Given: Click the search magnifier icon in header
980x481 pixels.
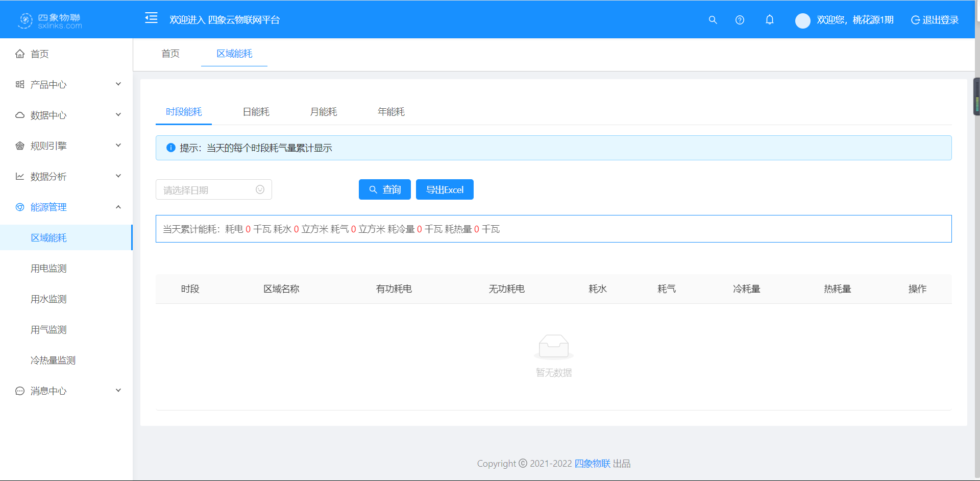Looking at the screenshot, I should [x=713, y=20].
